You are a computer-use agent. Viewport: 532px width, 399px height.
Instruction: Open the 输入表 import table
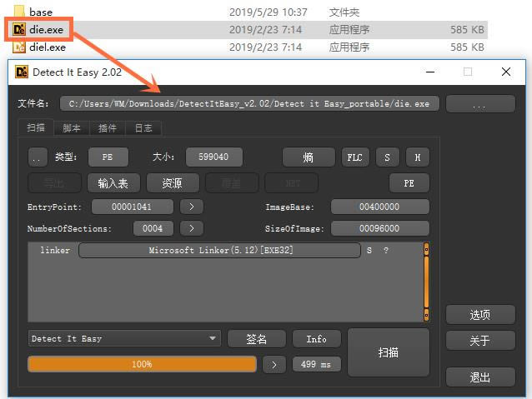[x=113, y=183]
